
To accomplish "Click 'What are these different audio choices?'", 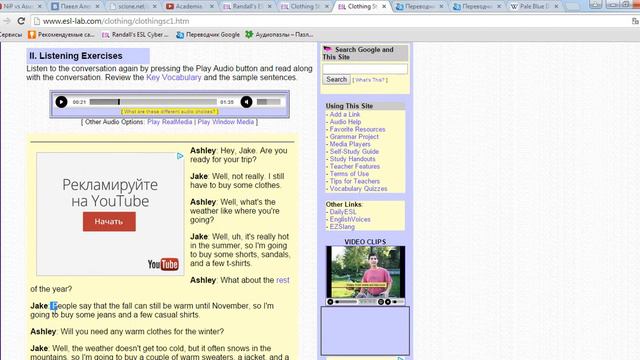I will (x=169, y=111).
